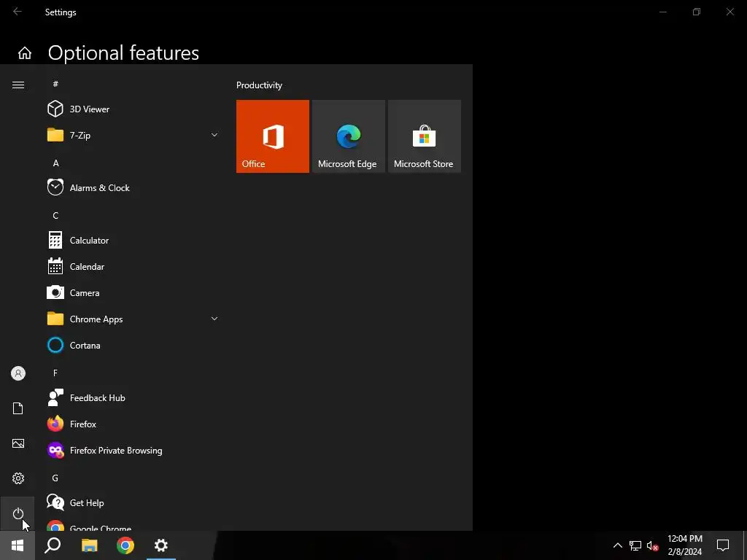The width and height of the screenshot is (747, 560).
Task: Open Alarms & Clock app
Action: tap(133, 187)
